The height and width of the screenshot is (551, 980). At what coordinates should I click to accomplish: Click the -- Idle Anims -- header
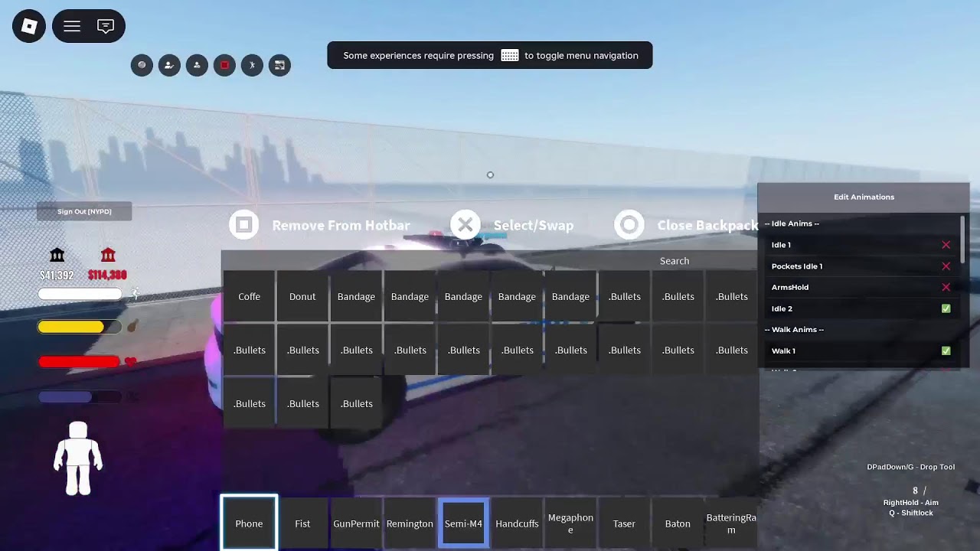pyautogui.click(x=792, y=223)
